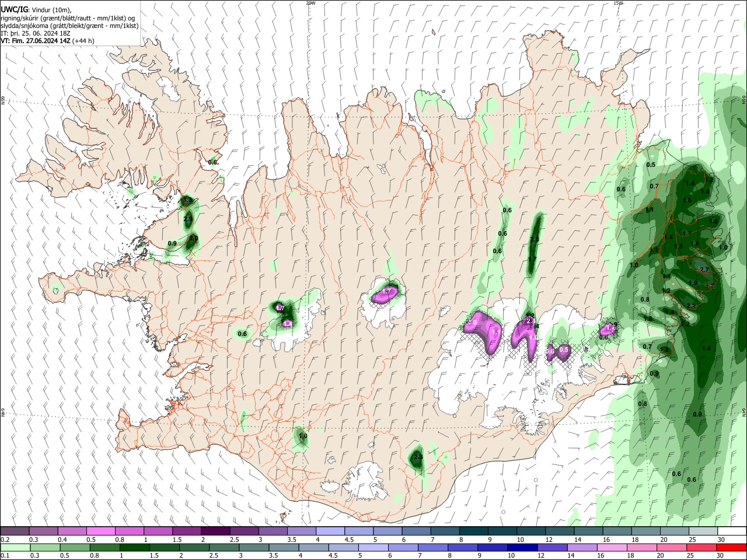Click the 'slydda/snjókoma' legend description line
Viewport: 747px width, 560px height.
click(69, 26)
